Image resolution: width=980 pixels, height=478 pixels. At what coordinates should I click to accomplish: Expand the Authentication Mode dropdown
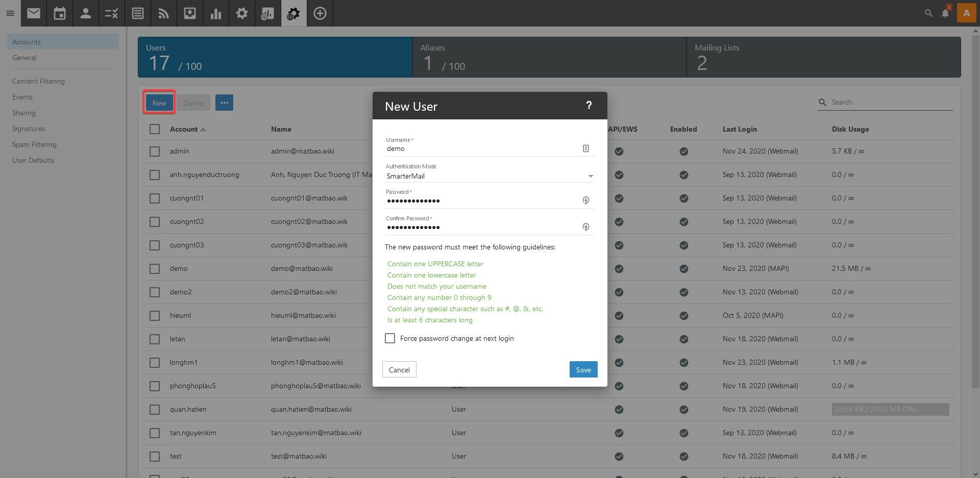tap(490, 176)
